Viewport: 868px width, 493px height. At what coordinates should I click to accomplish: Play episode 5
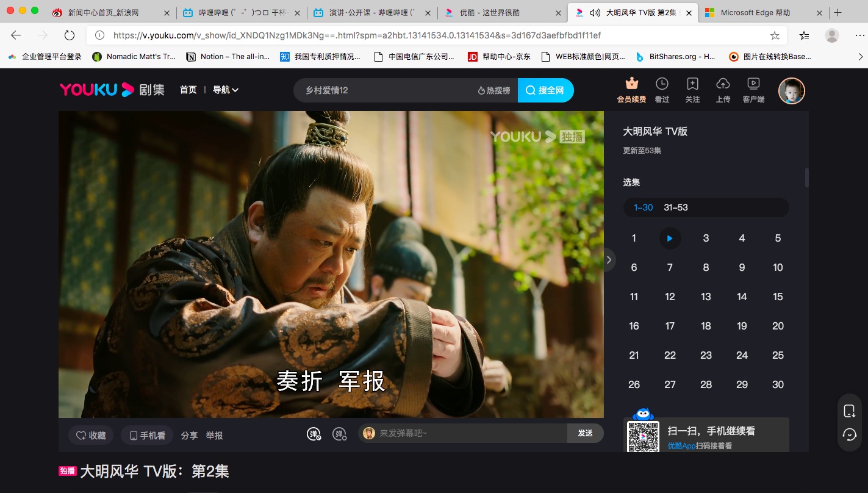pos(778,238)
